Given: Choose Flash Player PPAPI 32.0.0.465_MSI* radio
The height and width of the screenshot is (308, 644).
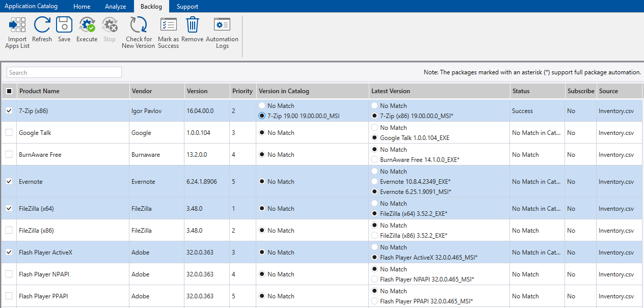Looking at the screenshot, I should 375,301.
